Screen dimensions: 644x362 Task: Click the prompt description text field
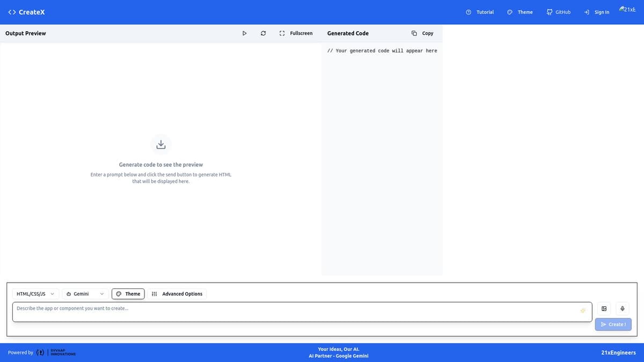(290, 312)
